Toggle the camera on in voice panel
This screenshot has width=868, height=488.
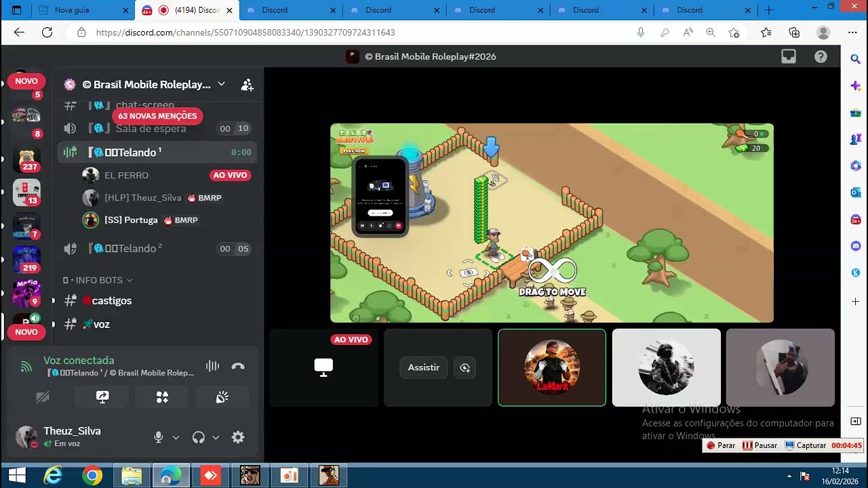43,397
